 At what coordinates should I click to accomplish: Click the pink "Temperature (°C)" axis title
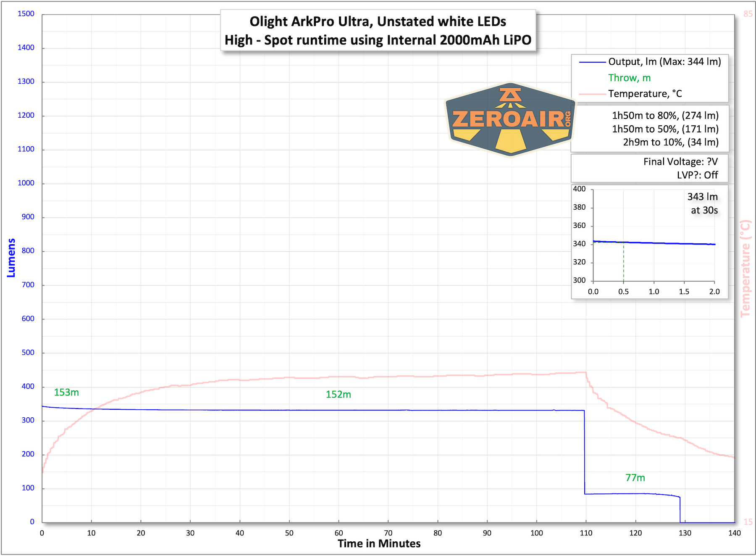tap(745, 269)
